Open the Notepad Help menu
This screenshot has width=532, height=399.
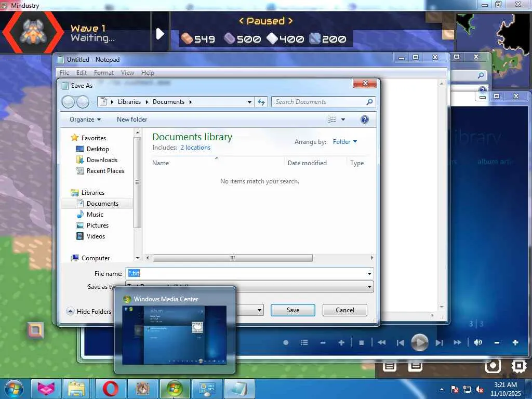148,73
